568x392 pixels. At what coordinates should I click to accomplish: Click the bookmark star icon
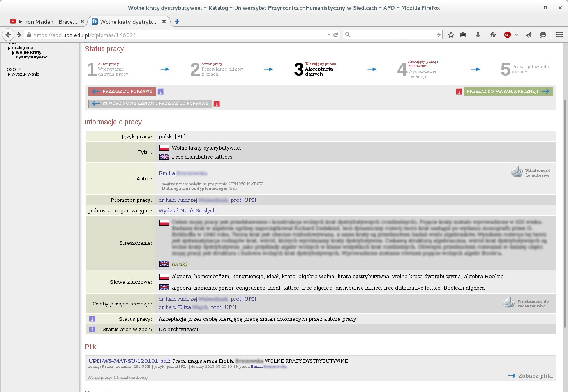(451, 35)
